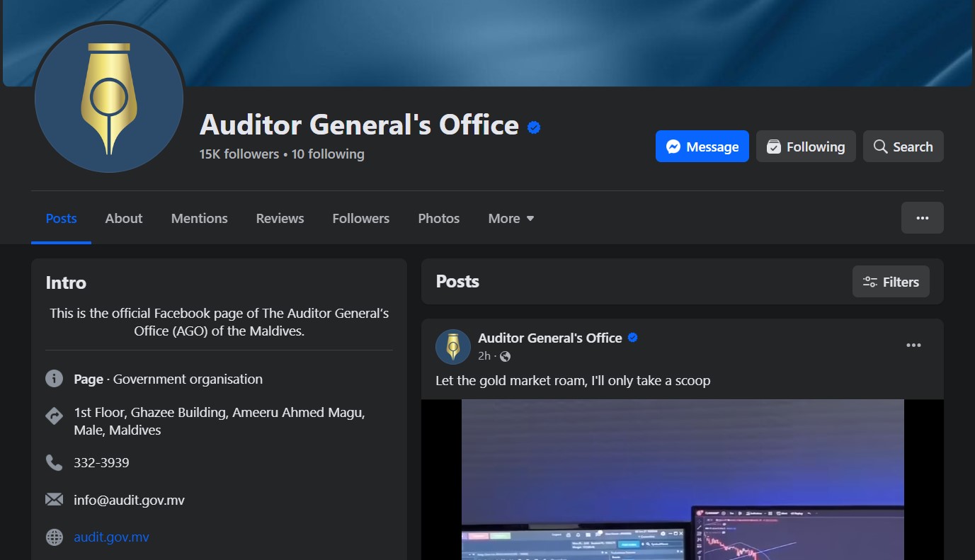Open the Ghazee Building address text

pos(219,421)
